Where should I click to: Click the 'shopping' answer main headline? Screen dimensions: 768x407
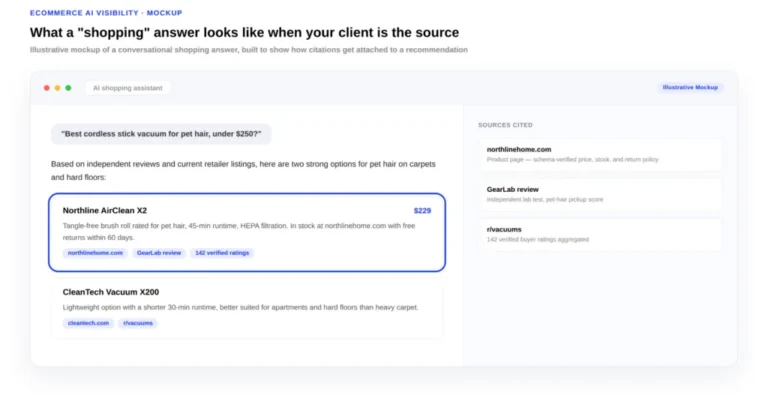(x=244, y=32)
